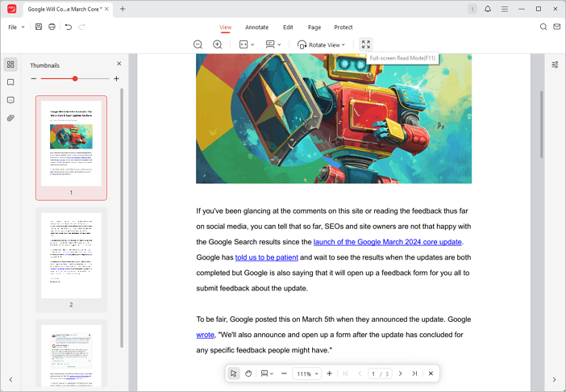Click the zoom out magnifier icon

click(x=198, y=44)
